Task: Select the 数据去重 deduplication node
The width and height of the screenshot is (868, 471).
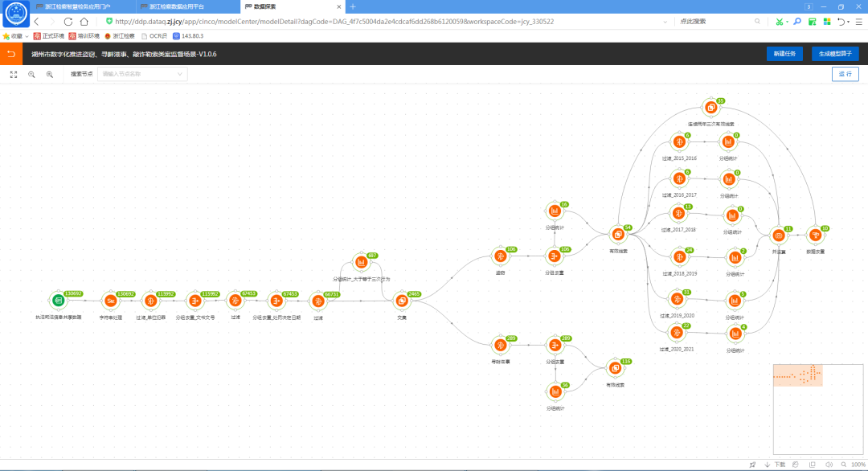Action: tap(815, 235)
